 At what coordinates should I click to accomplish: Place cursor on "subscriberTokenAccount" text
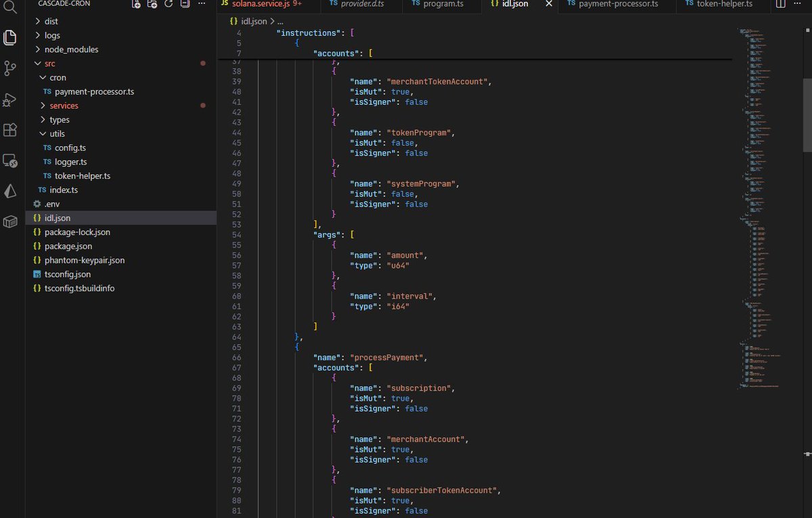click(442, 490)
